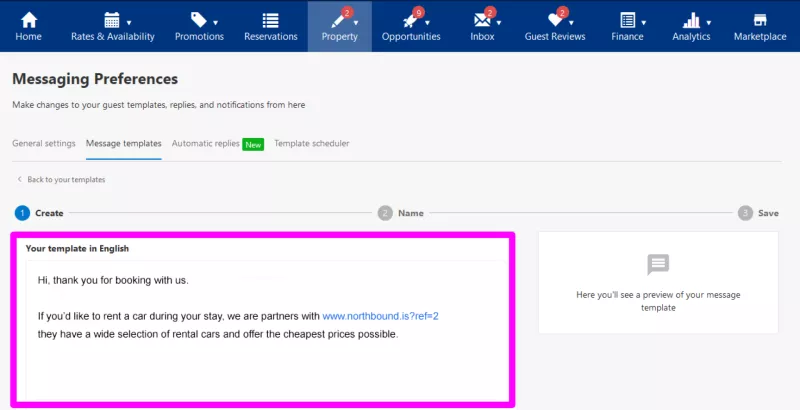Expand the Promotions dropdown arrow
The image size is (800, 410).
[x=215, y=22]
